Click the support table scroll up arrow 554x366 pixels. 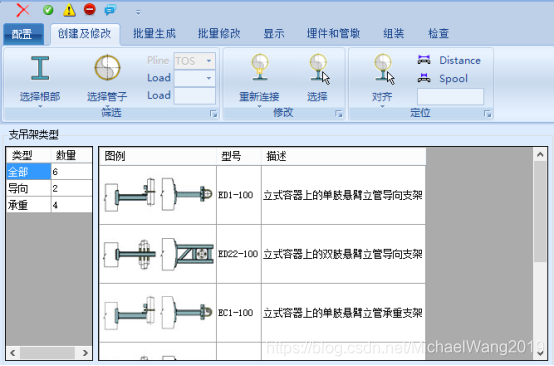pyautogui.click(x=540, y=154)
